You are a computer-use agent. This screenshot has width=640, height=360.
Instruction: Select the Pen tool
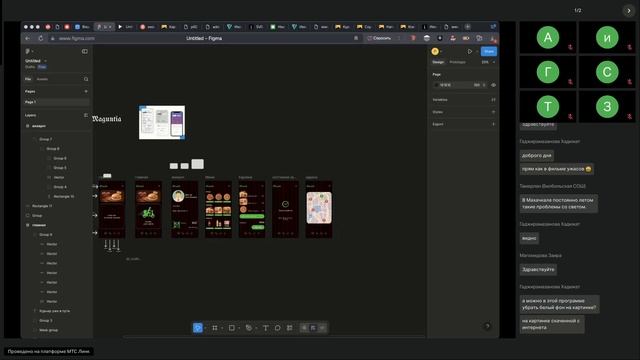(x=249, y=328)
